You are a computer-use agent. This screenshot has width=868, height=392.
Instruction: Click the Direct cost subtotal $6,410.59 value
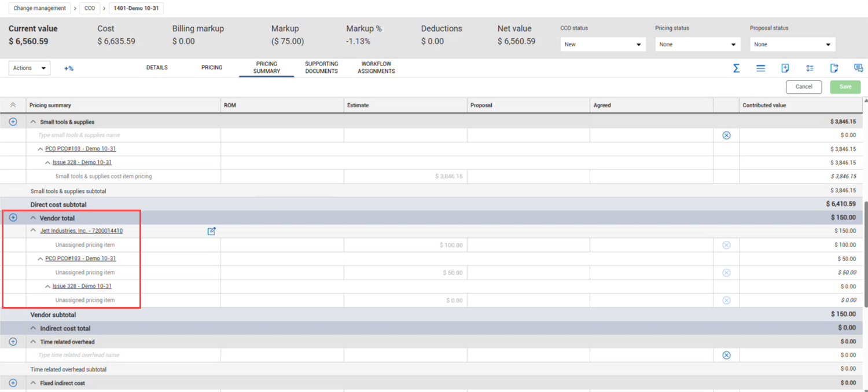click(841, 204)
